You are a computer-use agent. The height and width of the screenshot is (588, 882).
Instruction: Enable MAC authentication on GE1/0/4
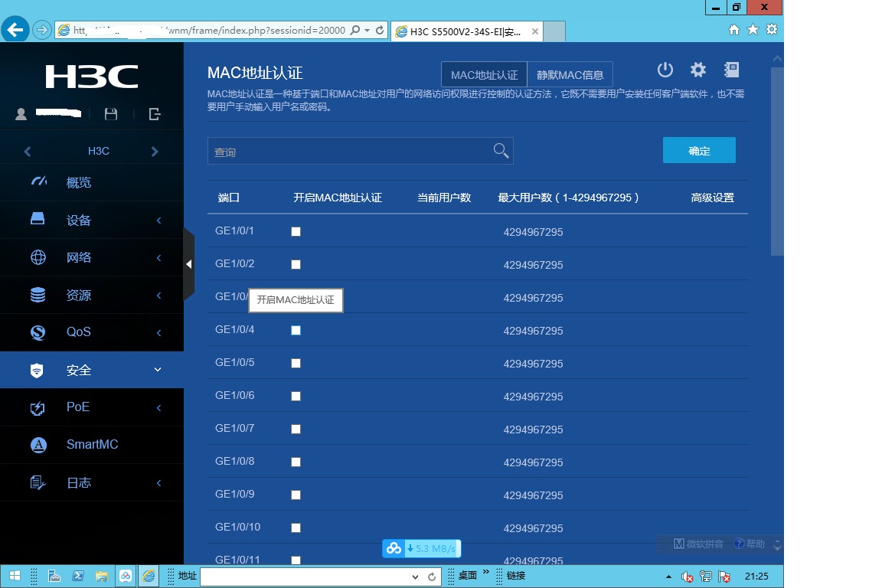(296, 330)
